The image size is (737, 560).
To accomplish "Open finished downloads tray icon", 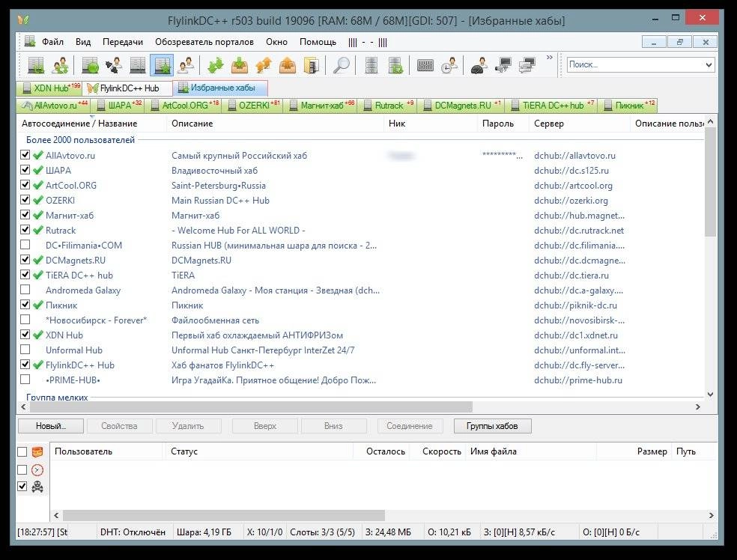I will pos(240,65).
